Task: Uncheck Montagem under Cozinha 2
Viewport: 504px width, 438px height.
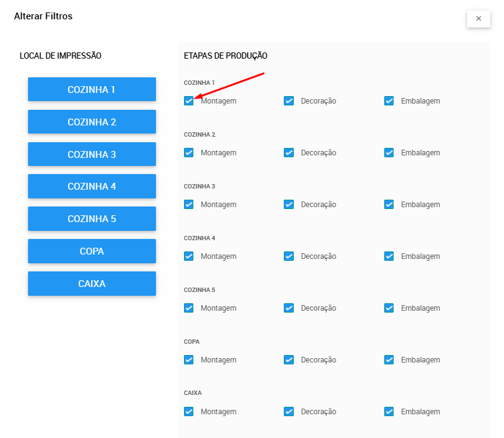Action: pyautogui.click(x=189, y=153)
